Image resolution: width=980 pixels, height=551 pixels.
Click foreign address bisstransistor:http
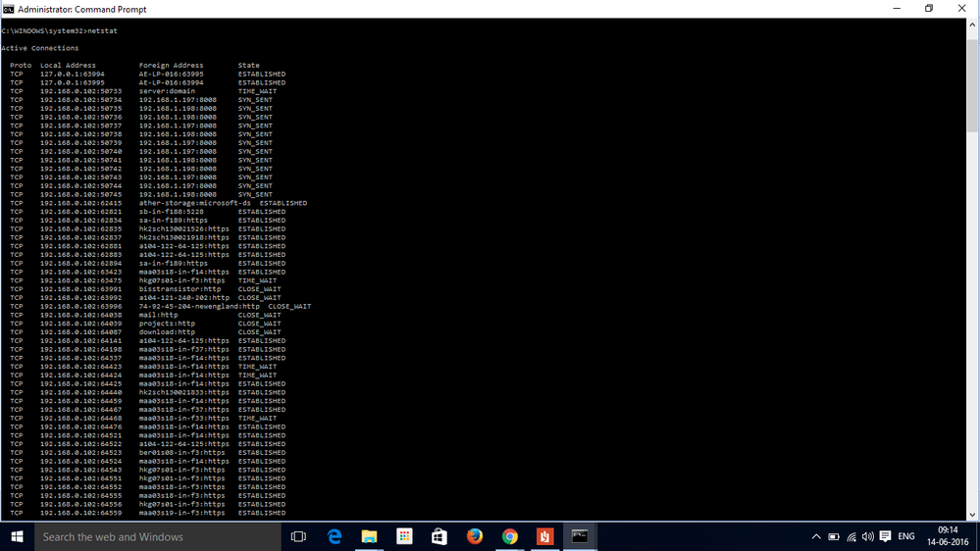(180, 289)
